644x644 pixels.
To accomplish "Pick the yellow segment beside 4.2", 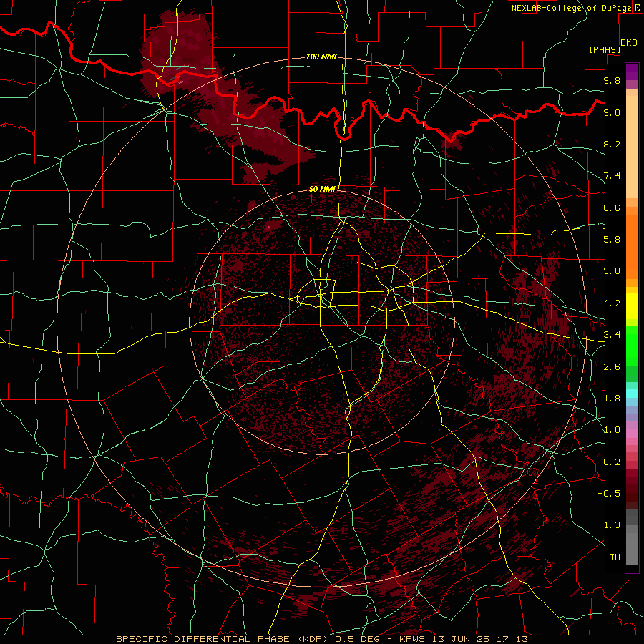I will [632, 306].
